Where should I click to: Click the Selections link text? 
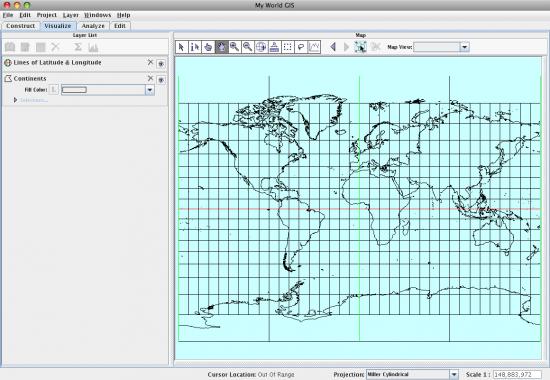coord(34,100)
